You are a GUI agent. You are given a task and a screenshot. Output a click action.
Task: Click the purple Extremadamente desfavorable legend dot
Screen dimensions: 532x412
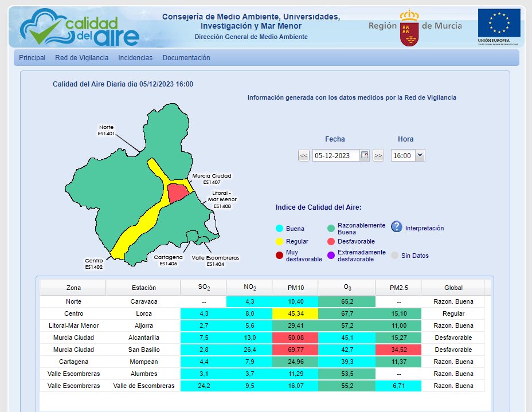331,256
